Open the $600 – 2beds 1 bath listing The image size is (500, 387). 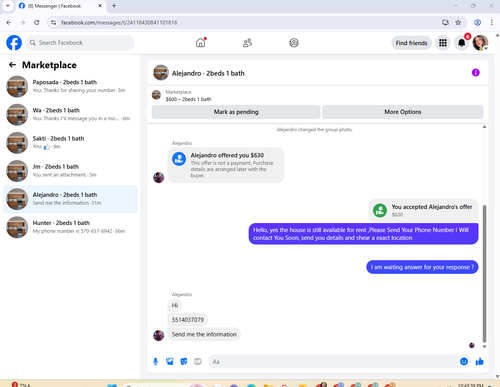(188, 99)
